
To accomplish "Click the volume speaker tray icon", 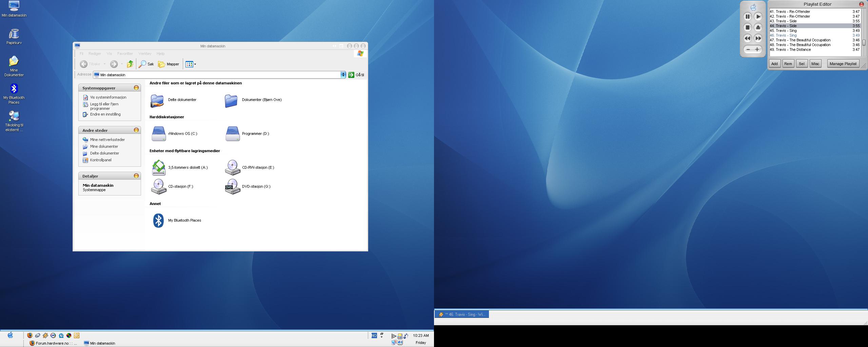I will click(x=400, y=343).
